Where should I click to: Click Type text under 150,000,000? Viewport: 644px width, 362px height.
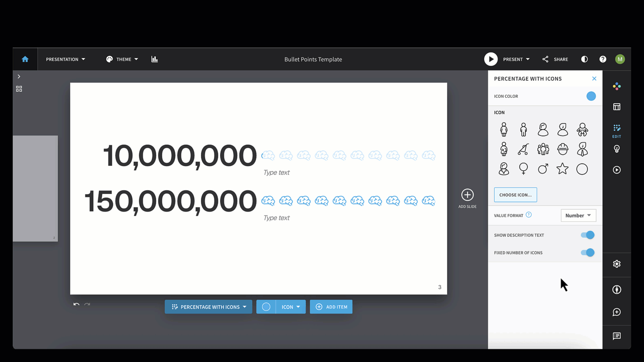(276, 218)
